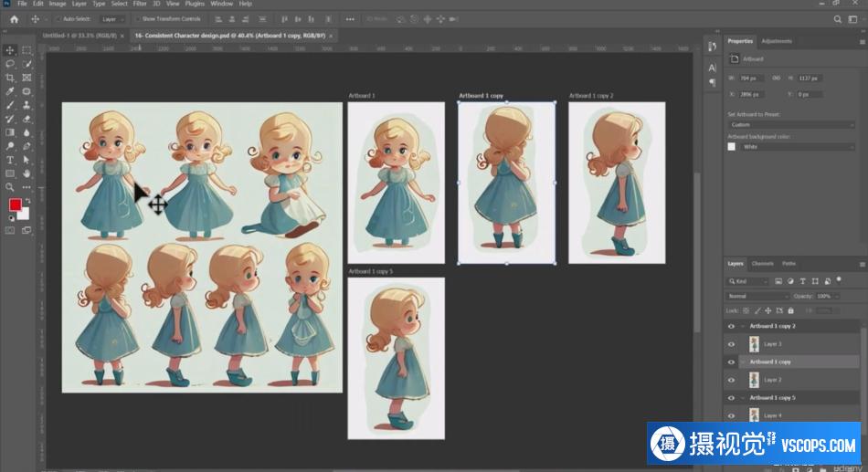Enable the Auto-Select checkbox

point(58,19)
